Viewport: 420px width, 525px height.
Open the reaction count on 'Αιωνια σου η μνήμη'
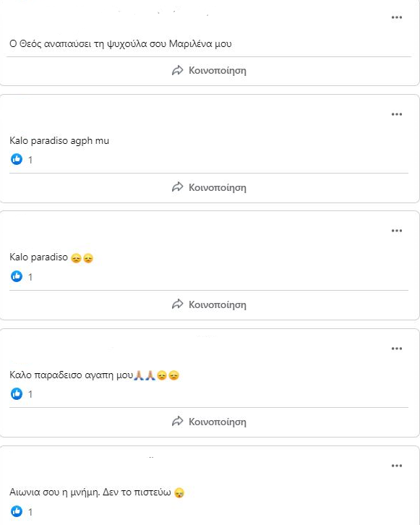pyautogui.click(x=30, y=512)
